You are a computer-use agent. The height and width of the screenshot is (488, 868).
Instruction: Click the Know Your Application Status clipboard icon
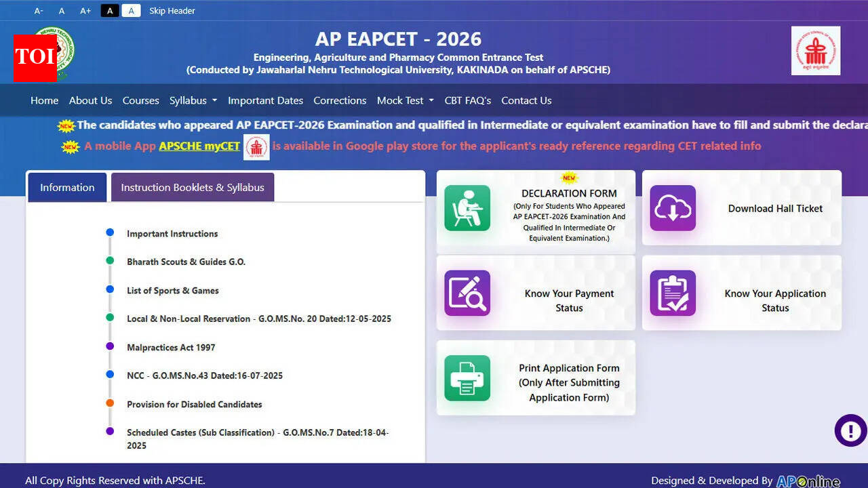point(673,293)
